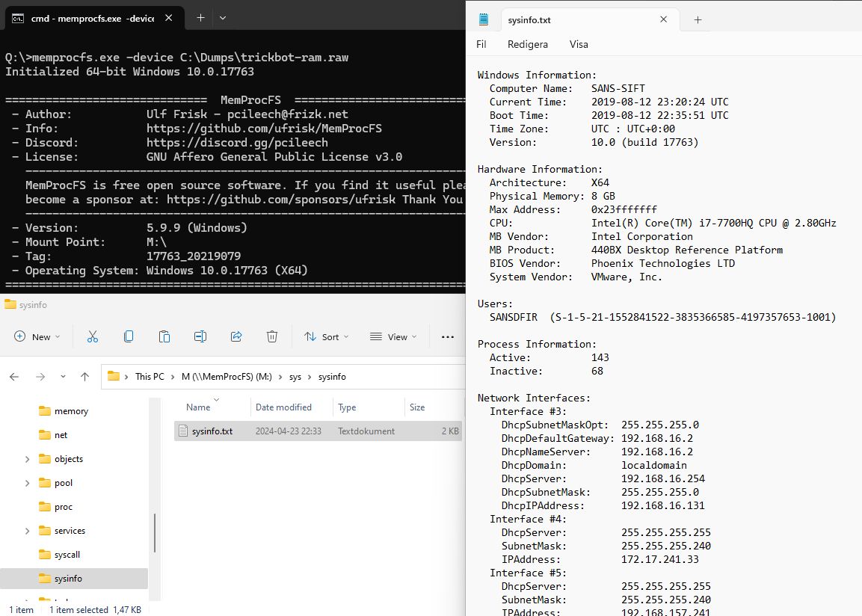
Task: Expand the pool folder in tree
Action: tap(28, 483)
